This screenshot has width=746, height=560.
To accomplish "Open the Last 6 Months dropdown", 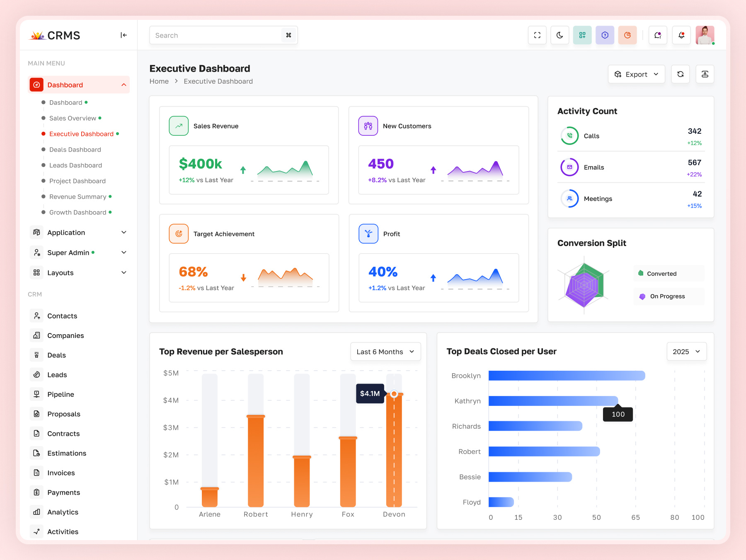I will click(385, 351).
